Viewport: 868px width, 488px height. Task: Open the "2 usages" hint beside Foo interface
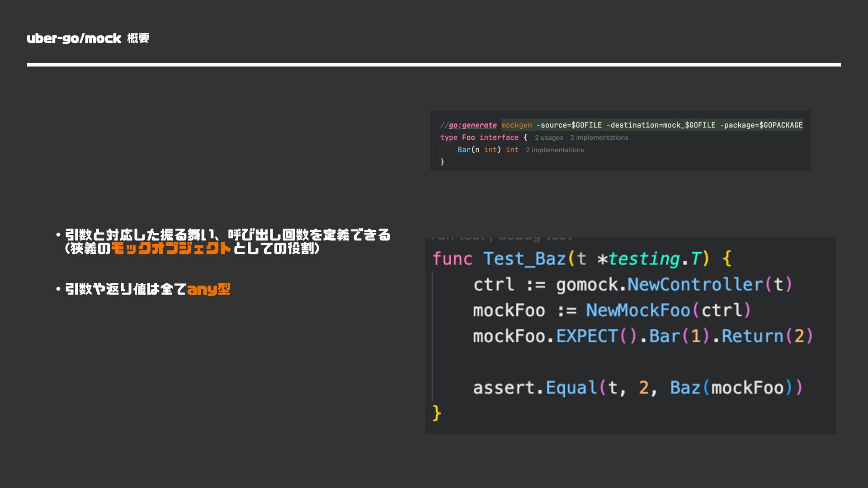coord(549,138)
